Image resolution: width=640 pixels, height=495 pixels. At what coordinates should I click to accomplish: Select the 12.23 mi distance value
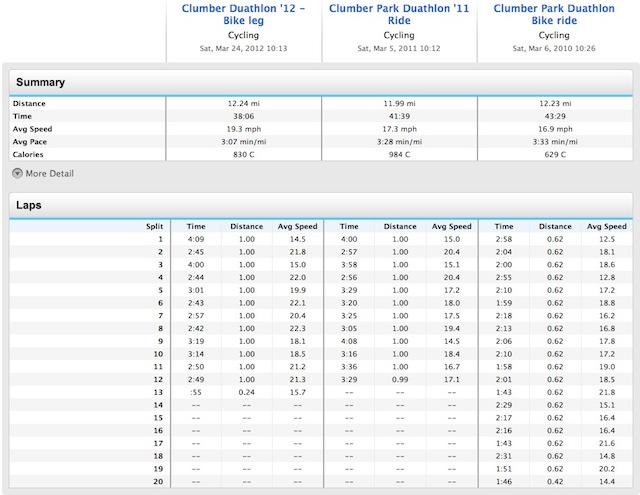pos(555,104)
